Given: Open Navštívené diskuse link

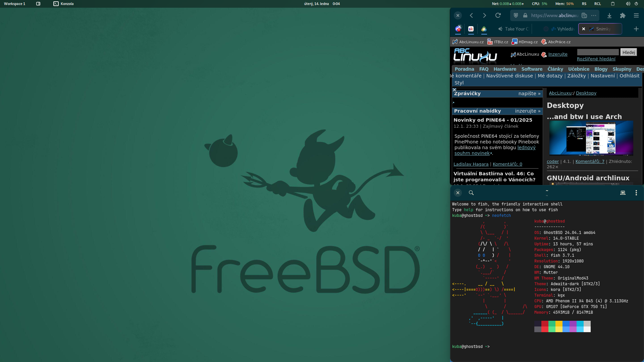Looking at the screenshot, I should pyautogui.click(x=509, y=76).
